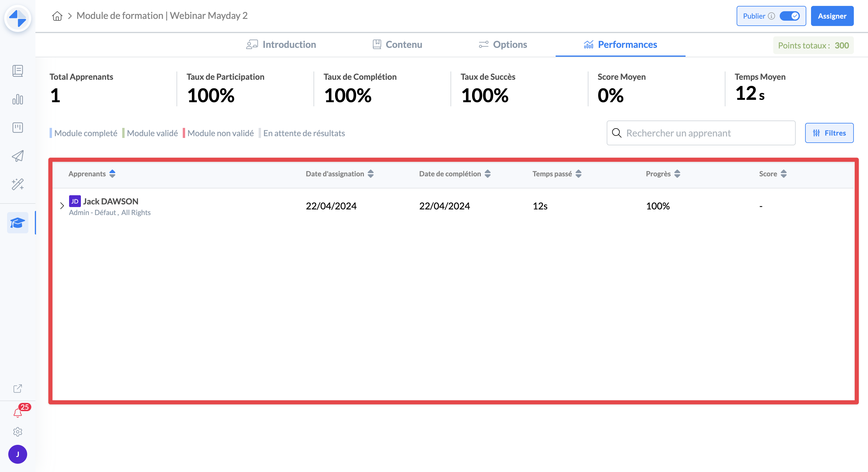The image size is (868, 472).
Task: Click the home breadcrumb icon
Action: (x=57, y=16)
